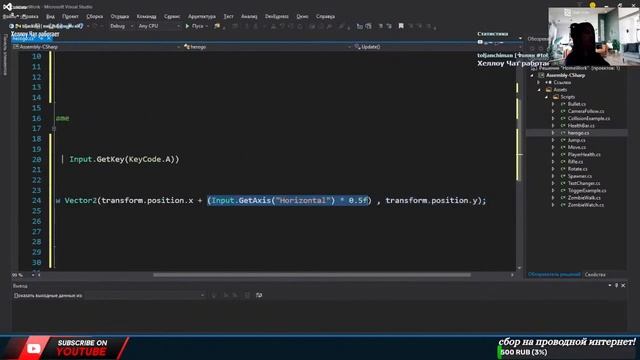Select CameraFollow.cs in Solution Explorer

tap(586, 111)
